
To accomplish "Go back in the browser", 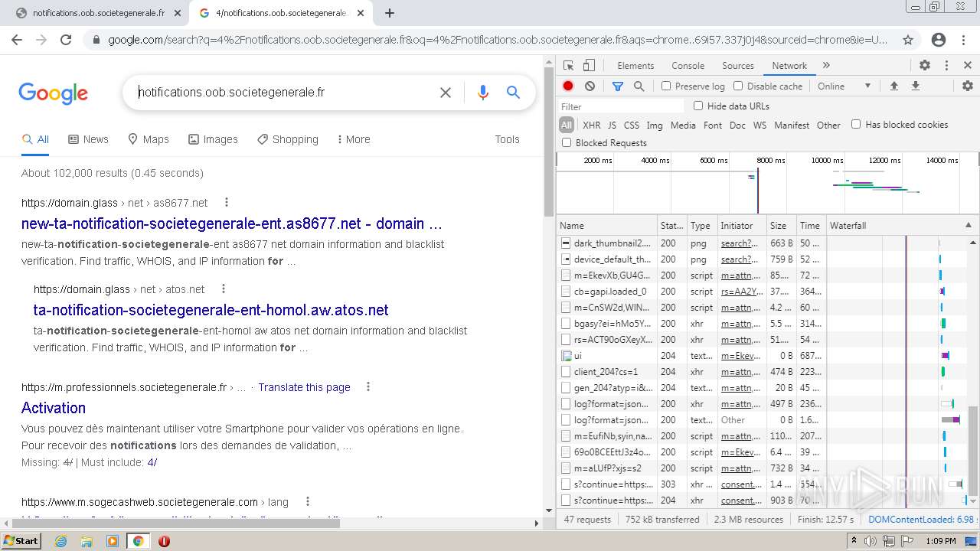I will point(17,40).
